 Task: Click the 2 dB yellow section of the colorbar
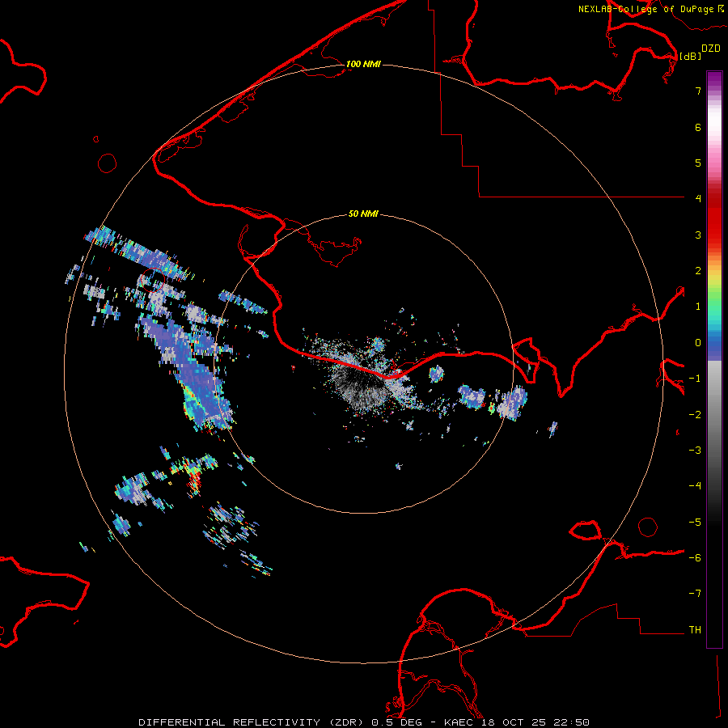[x=714, y=271]
